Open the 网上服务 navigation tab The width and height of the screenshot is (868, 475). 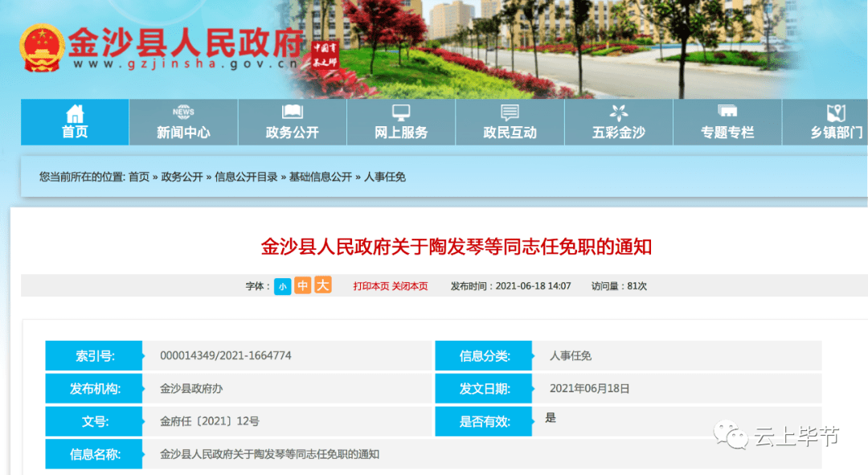[401, 122]
